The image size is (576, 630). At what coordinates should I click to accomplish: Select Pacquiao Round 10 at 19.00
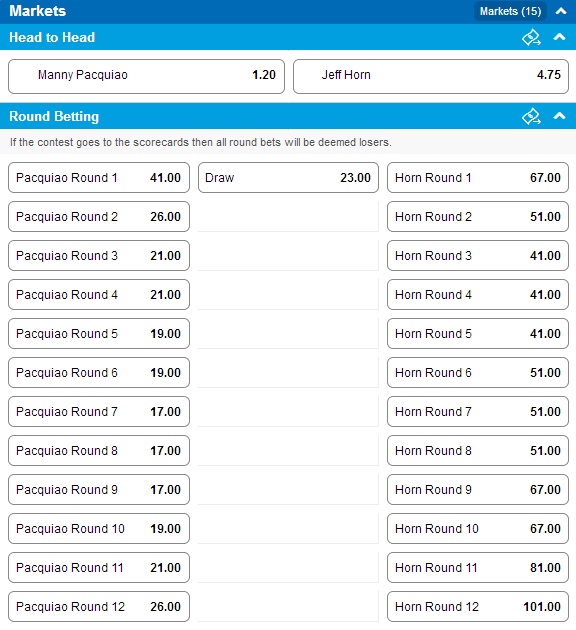pos(99,528)
